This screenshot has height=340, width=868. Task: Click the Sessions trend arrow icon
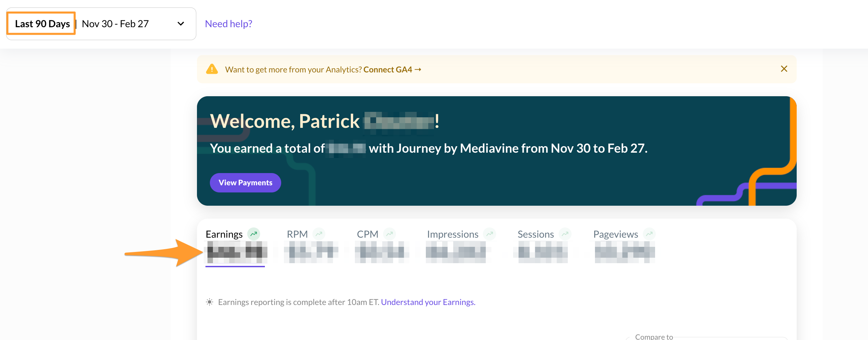565,234
